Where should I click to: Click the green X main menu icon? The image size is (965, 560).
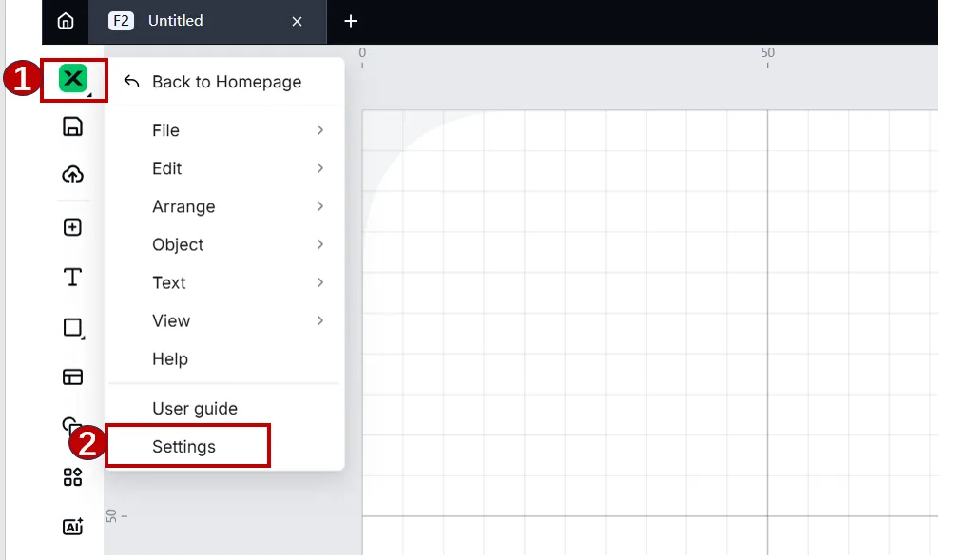(x=73, y=79)
